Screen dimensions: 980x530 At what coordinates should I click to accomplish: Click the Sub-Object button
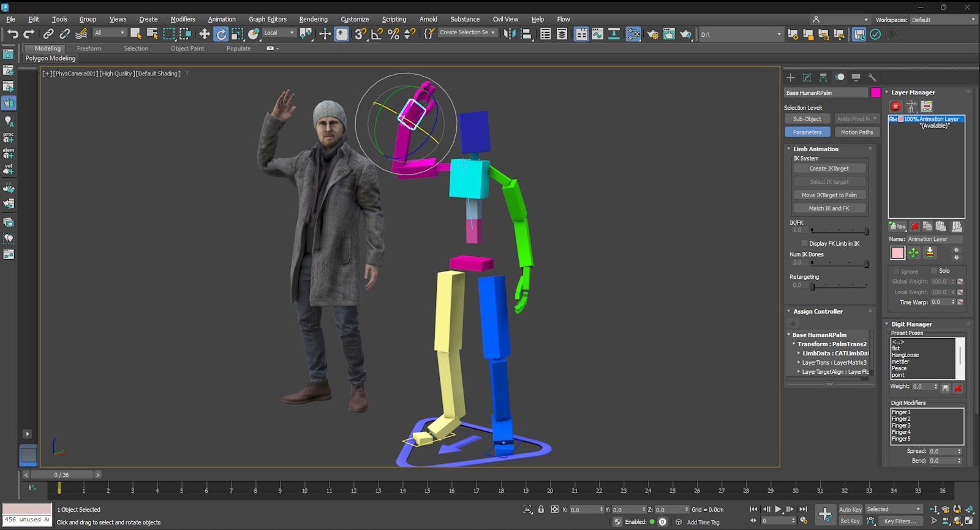pos(807,119)
